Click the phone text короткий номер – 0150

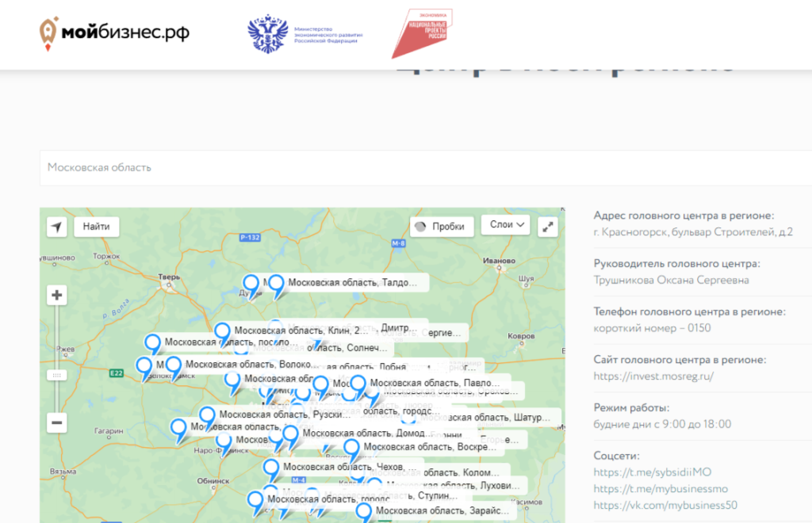652,328
